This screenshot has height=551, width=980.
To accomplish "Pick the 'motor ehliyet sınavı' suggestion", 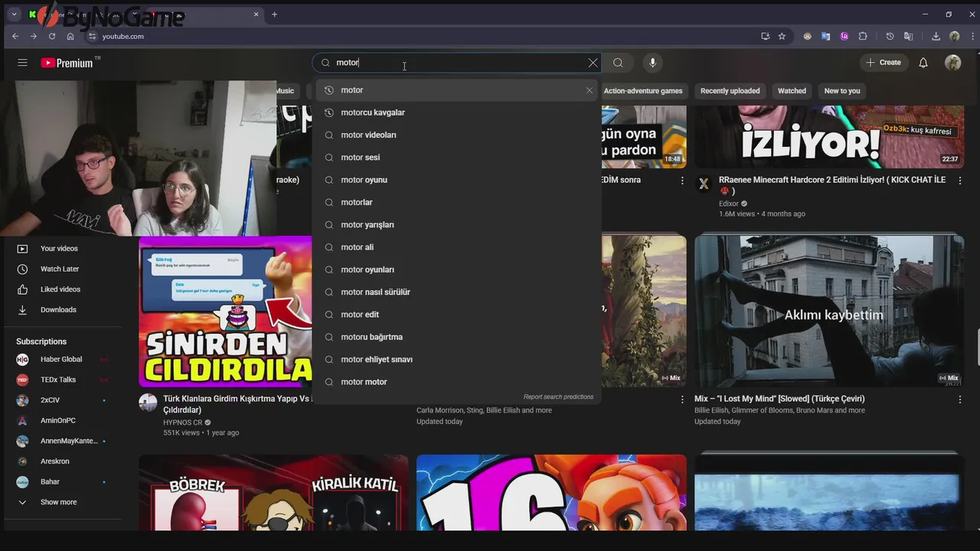I will click(457, 360).
